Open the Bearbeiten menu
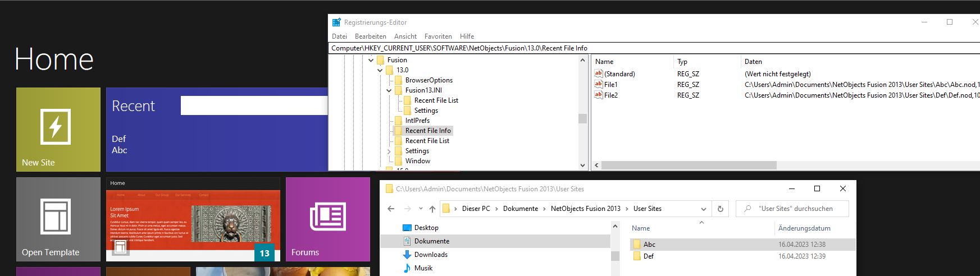The width and height of the screenshot is (980, 276). pos(370,36)
